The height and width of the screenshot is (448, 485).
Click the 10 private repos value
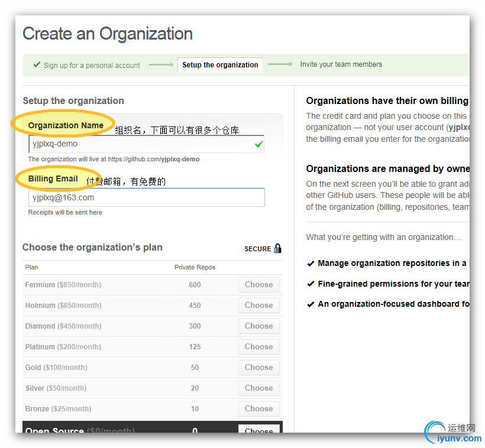[x=195, y=409]
